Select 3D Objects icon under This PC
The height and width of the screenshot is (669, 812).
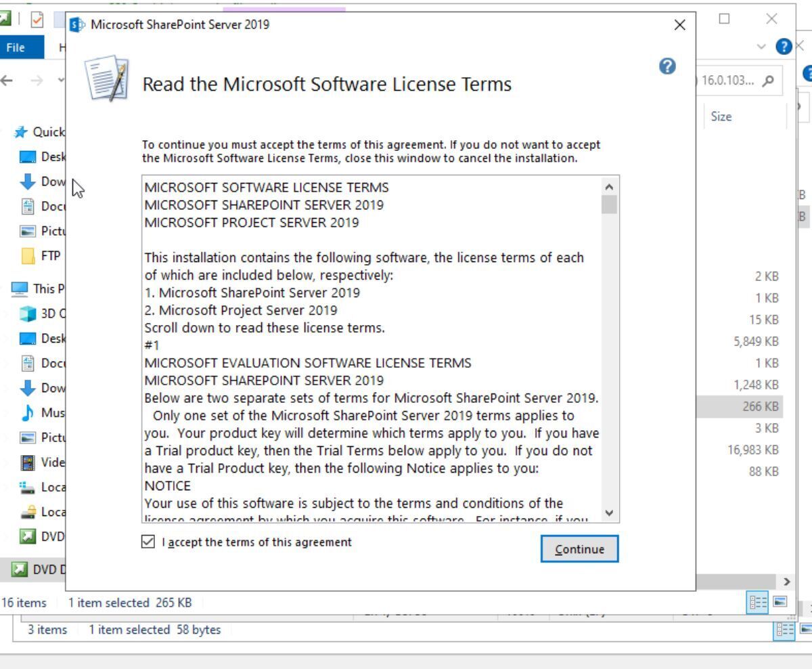[x=28, y=313]
